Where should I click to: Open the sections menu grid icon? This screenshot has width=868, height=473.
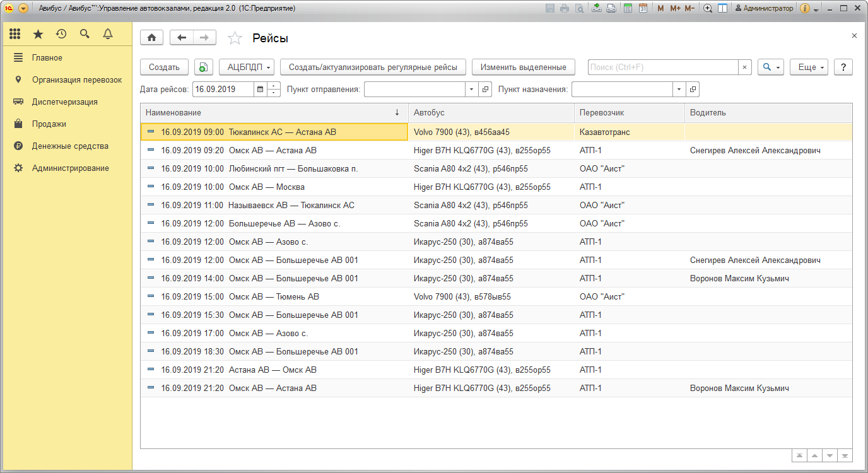tap(15, 34)
